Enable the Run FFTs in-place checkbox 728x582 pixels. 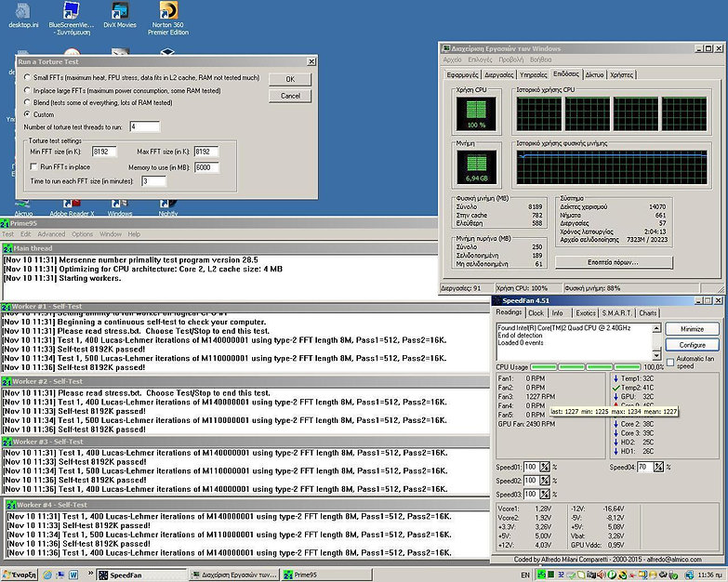(33, 166)
